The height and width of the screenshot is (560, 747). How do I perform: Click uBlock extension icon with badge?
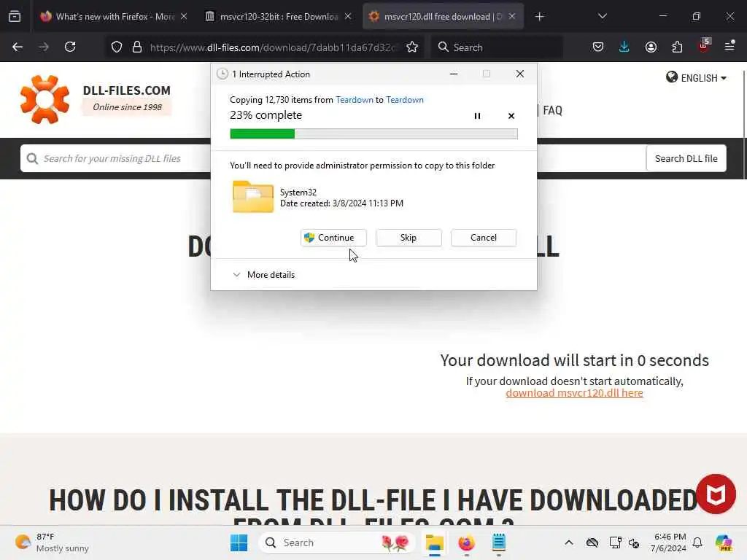point(704,46)
